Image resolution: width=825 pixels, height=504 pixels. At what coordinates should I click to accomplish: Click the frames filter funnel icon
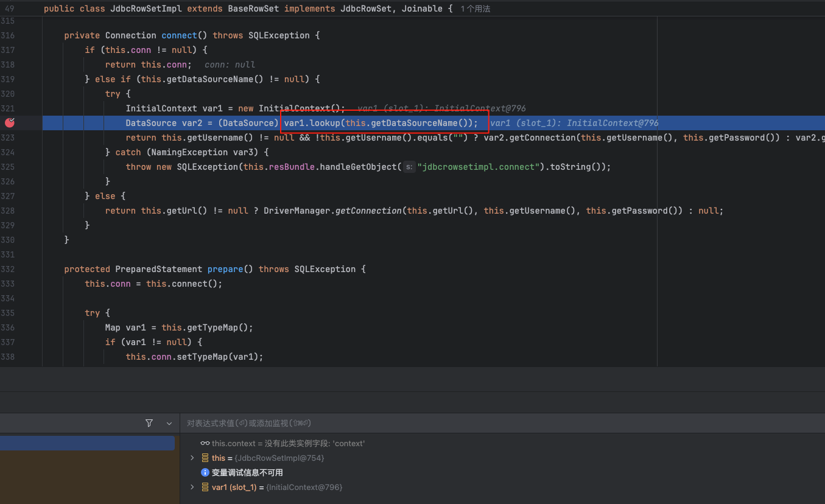(149, 423)
